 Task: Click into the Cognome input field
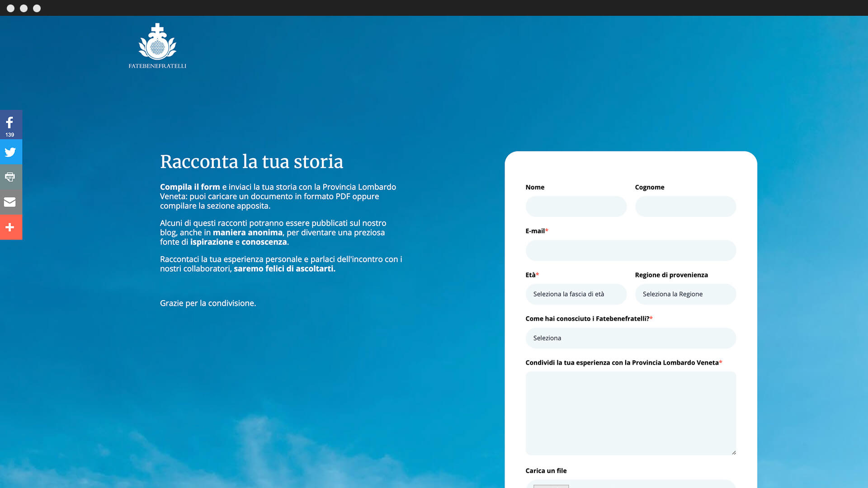[685, 206]
